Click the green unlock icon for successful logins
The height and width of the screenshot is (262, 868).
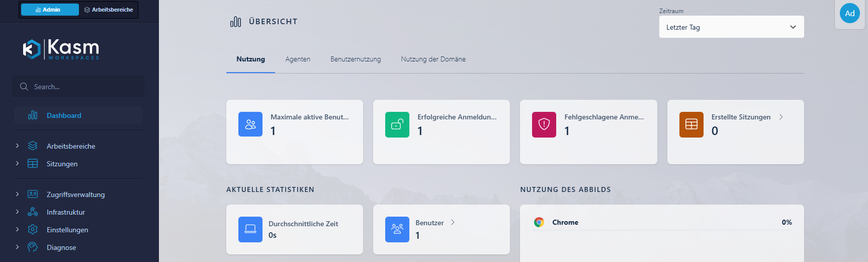coord(397,124)
